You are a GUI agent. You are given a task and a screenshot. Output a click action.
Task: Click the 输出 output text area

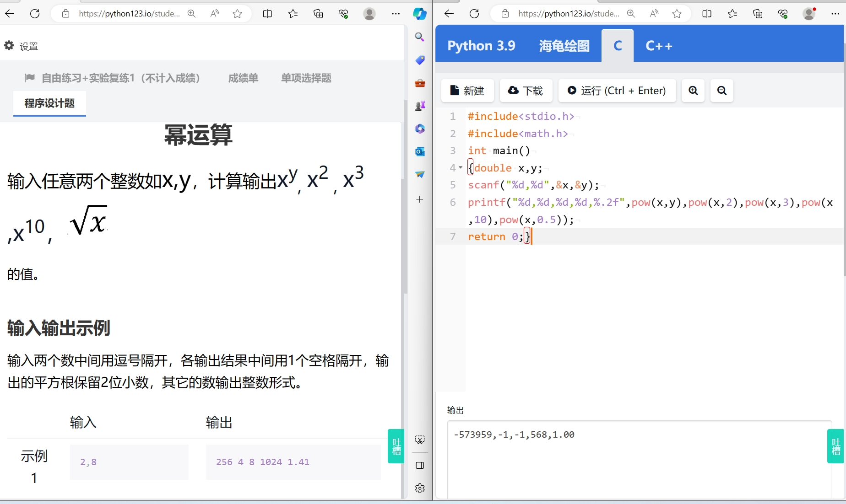coord(639,460)
